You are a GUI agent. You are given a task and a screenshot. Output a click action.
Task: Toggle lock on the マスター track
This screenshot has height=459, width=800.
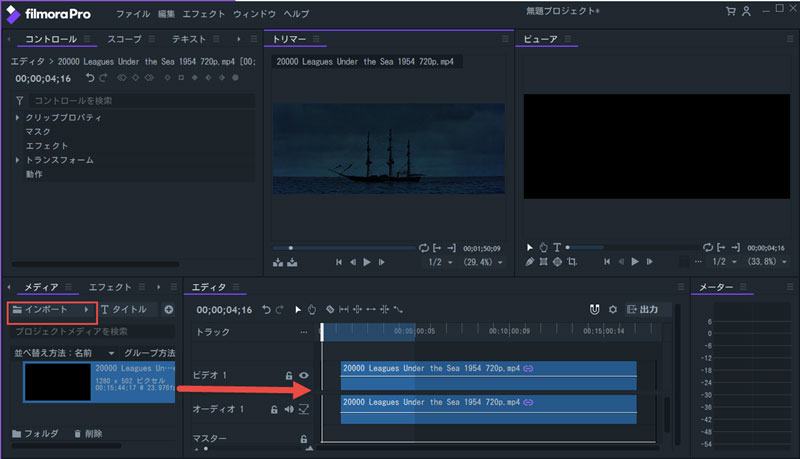pos(303,439)
